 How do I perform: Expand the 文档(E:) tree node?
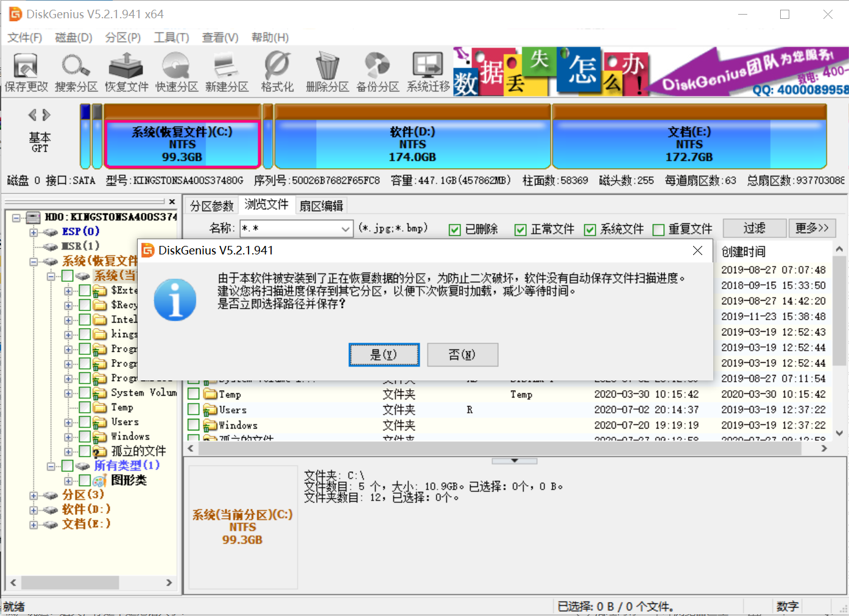point(33,525)
